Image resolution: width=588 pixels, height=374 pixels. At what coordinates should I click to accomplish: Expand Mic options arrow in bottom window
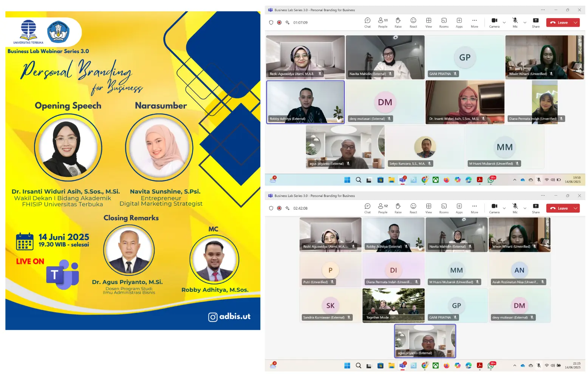click(x=525, y=209)
